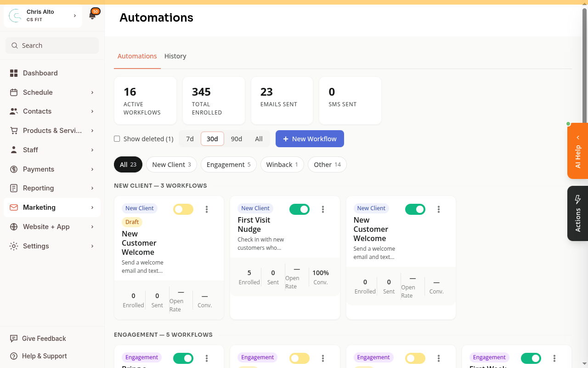
Task: Set date range to 90d
Action: tap(237, 139)
